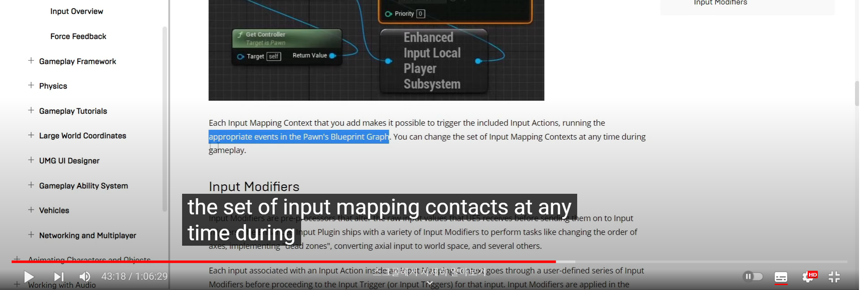Skip to the next video
This screenshot has width=868, height=290.
click(x=59, y=277)
